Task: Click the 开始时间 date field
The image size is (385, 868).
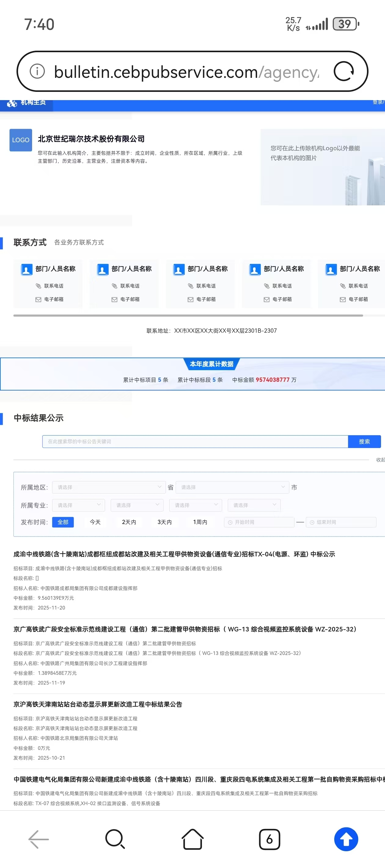Action: (259, 522)
